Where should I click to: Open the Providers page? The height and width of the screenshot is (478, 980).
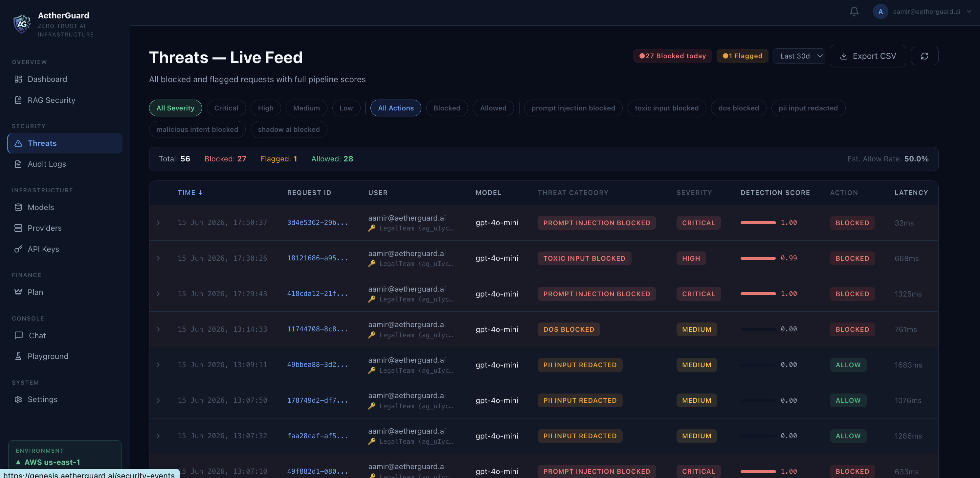[65, 228]
